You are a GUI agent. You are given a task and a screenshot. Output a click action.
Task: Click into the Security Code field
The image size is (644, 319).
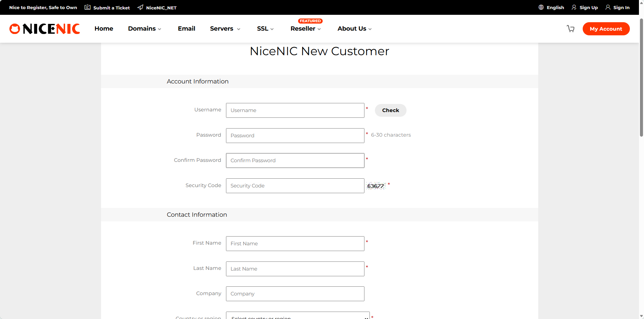(295, 186)
